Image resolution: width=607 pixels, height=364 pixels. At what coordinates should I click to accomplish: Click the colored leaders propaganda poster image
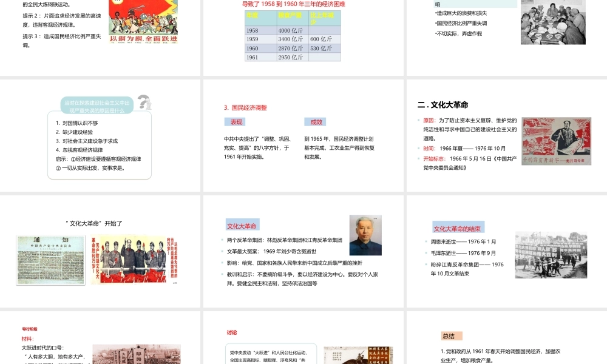coord(134,260)
